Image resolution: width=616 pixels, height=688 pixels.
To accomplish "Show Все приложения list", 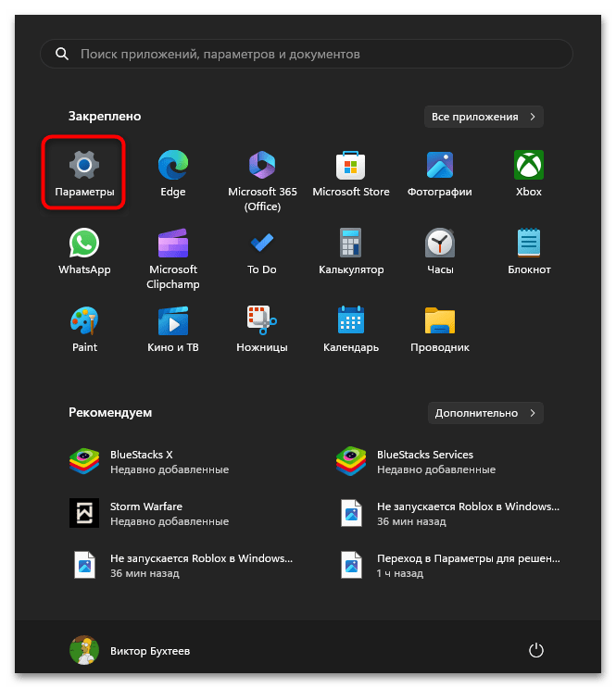I will pos(484,117).
